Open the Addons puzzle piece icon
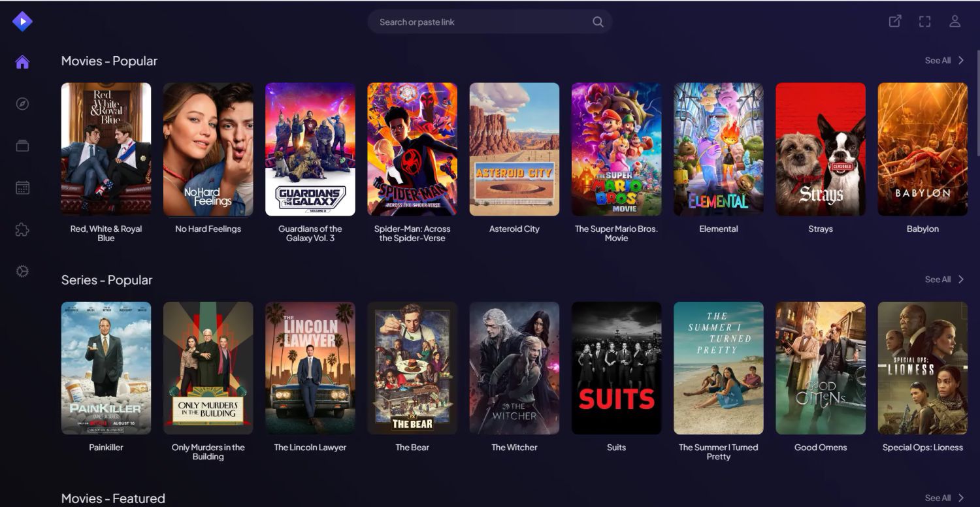 (x=22, y=230)
